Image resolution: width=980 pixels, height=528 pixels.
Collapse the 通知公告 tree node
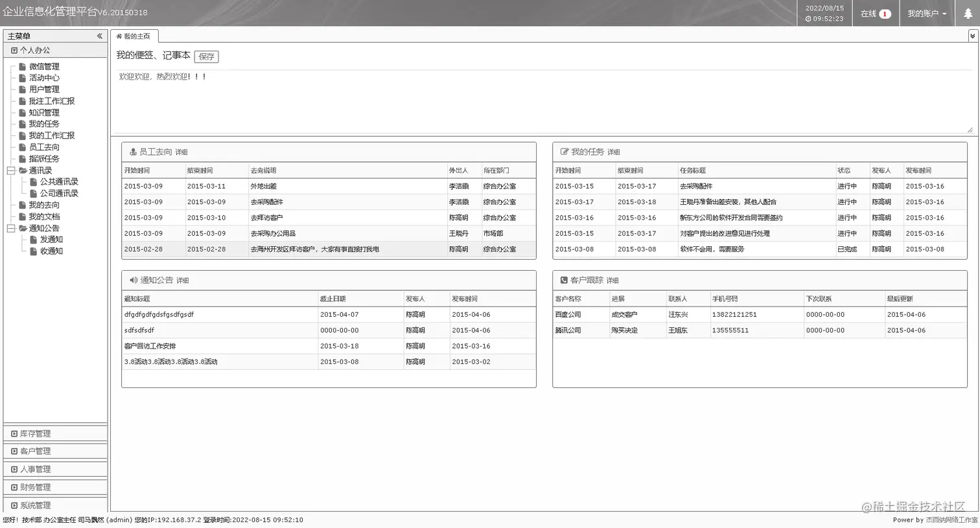pos(11,228)
